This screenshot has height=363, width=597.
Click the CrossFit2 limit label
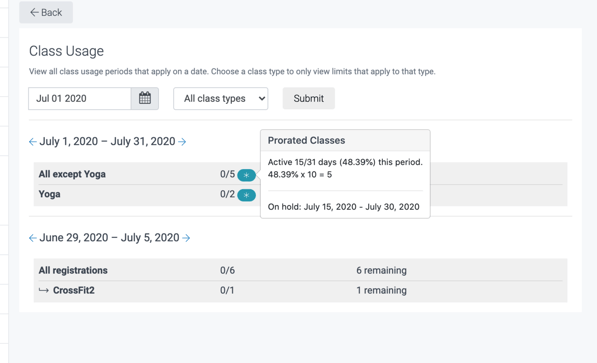pos(73,290)
